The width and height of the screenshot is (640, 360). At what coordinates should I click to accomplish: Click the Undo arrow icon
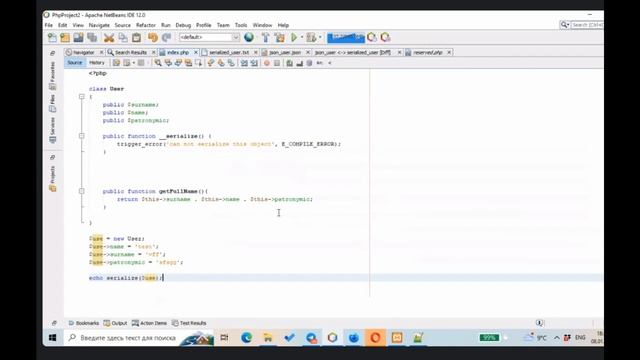tap(153, 38)
